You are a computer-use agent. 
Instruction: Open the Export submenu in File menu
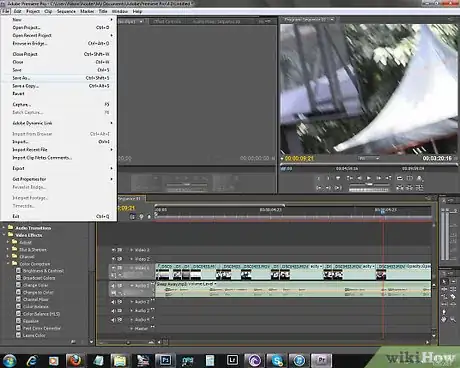(58, 168)
